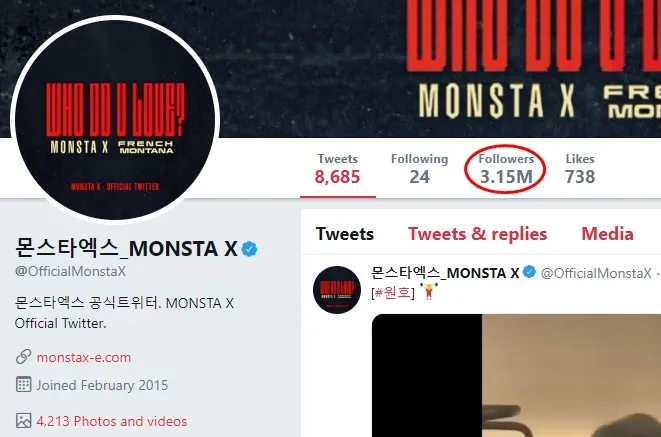Image resolution: width=661 pixels, height=437 pixels.
Task: Click the link chain icon beside monstax-e.com
Action: coord(23,357)
